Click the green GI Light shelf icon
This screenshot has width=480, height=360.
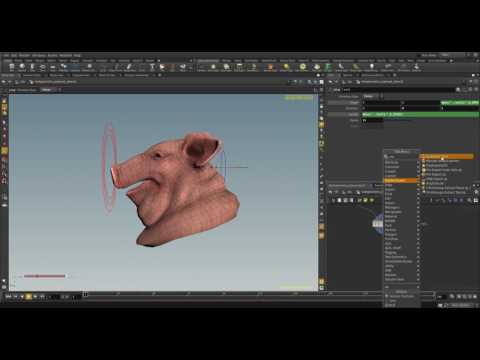[x=328, y=68]
